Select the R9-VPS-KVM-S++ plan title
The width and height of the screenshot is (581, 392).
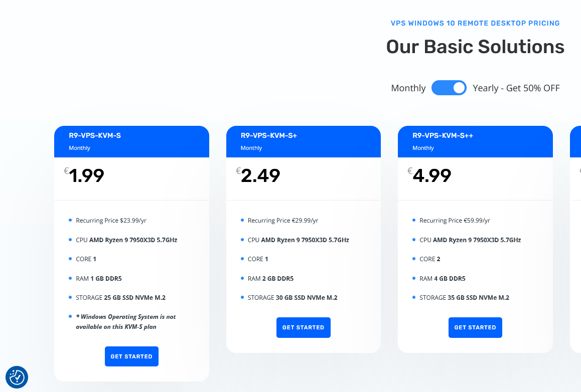pyautogui.click(x=443, y=135)
